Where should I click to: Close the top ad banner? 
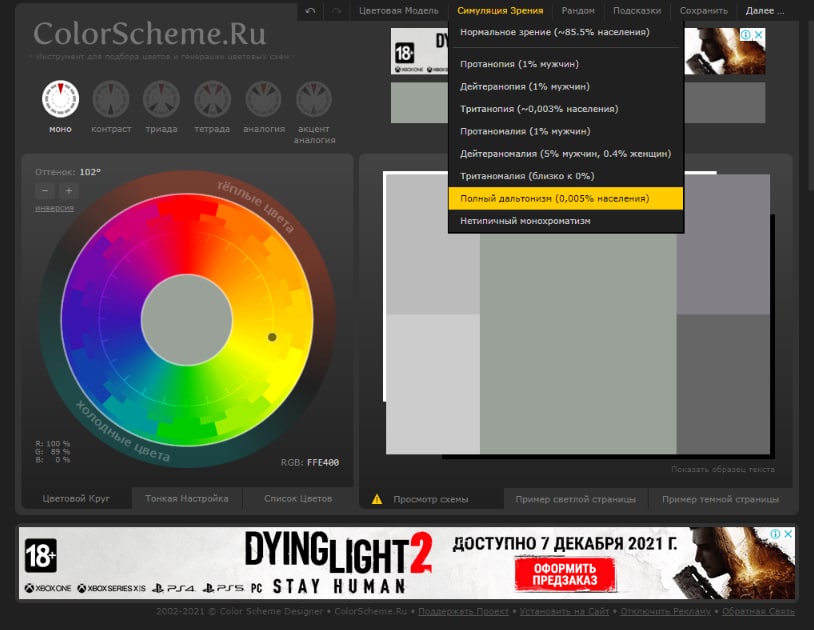pos(758,35)
